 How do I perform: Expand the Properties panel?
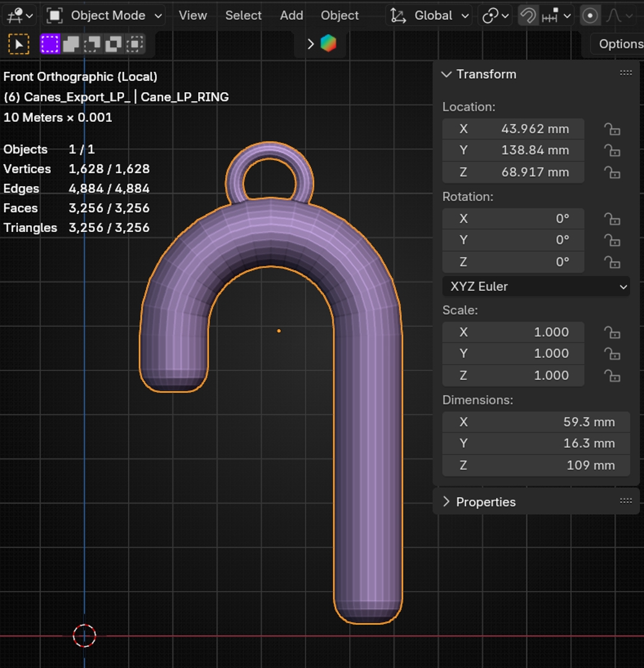485,502
